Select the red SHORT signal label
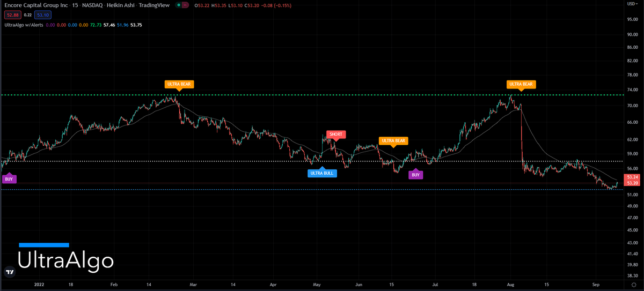Image resolution: width=644 pixels, height=291 pixels. click(x=335, y=134)
